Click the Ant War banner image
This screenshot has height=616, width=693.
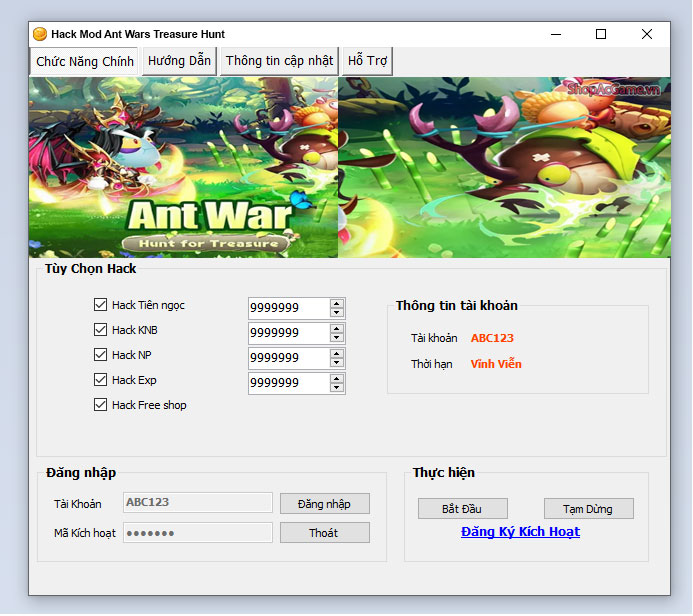click(348, 168)
